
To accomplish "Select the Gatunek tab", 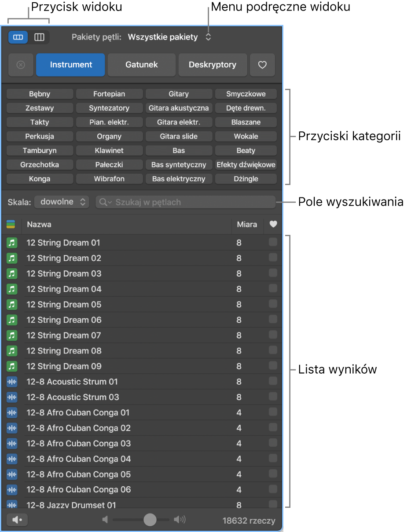I will [142, 65].
